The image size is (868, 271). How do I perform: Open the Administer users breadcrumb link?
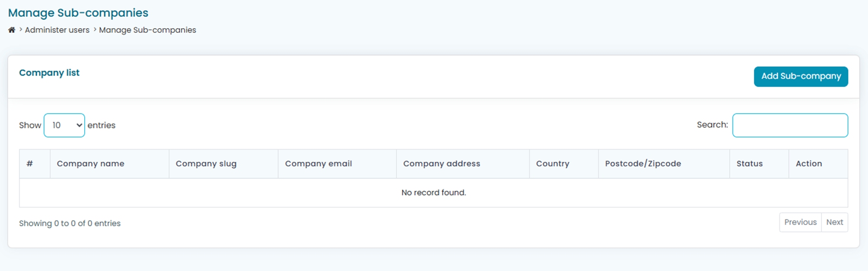click(x=57, y=30)
